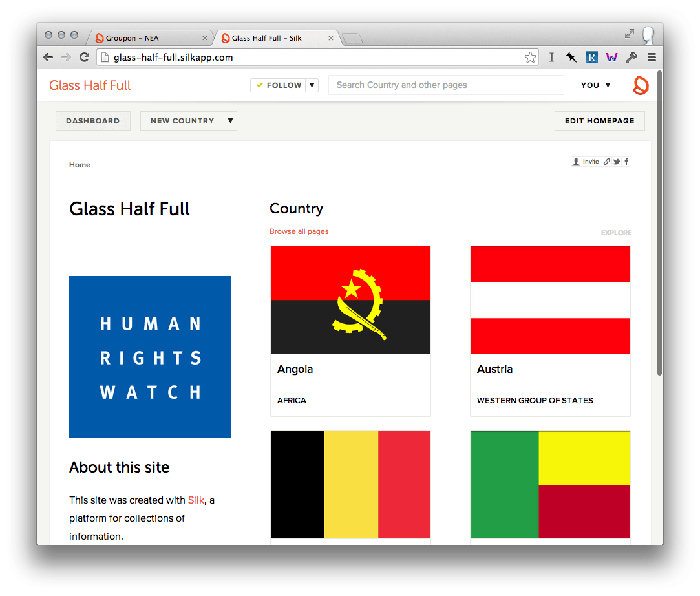Open a new browser tab
Image resolution: width=700 pixels, height=596 pixels.
[x=353, y=38]
